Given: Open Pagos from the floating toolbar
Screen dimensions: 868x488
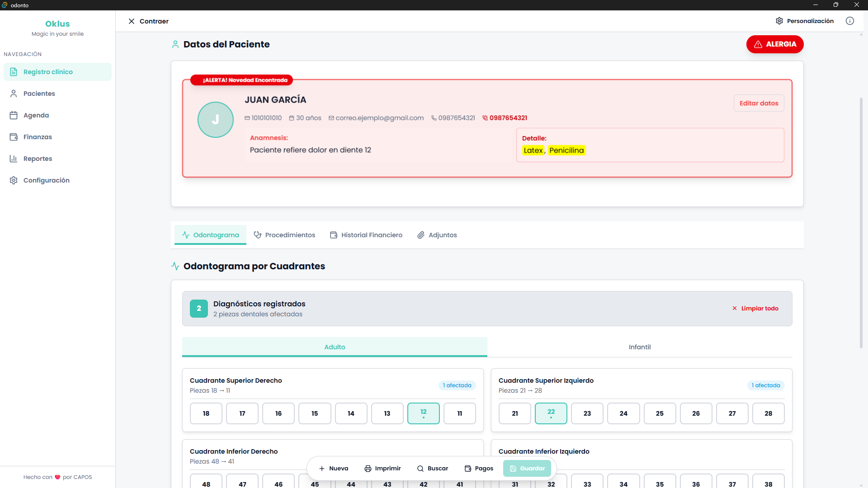Looking at the screenshot, I should click(x=479, y=468).
